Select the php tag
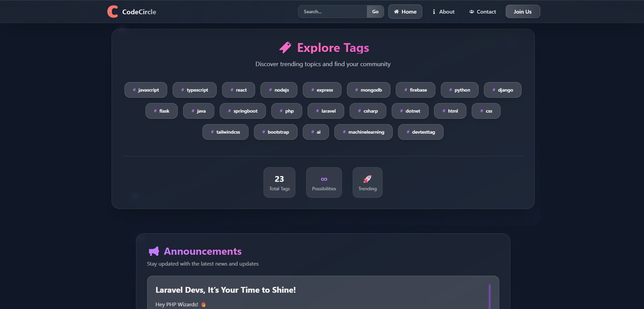The image size is (644, 309). point(287,111)
